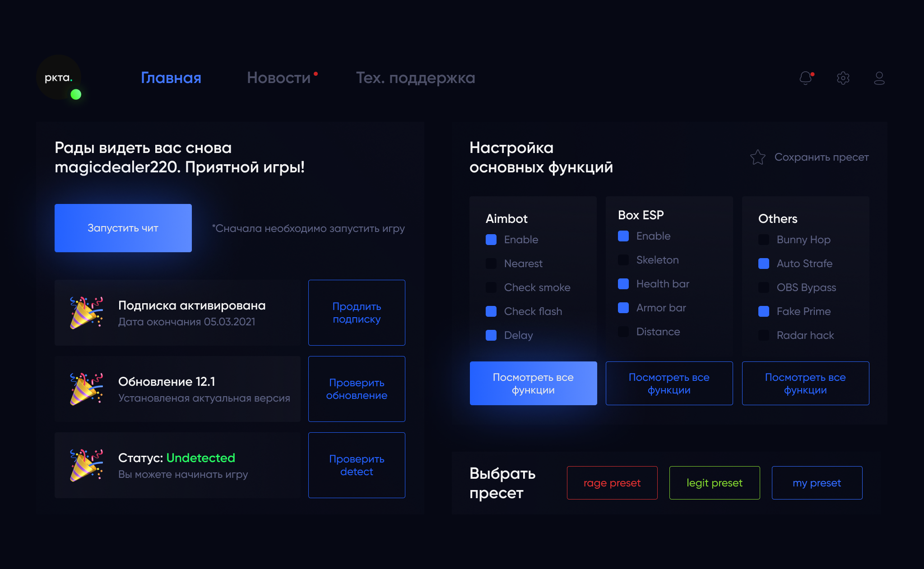Open the notifications bell icon
924x569 pixels.
pyautogui.click(x=806, y=78)
